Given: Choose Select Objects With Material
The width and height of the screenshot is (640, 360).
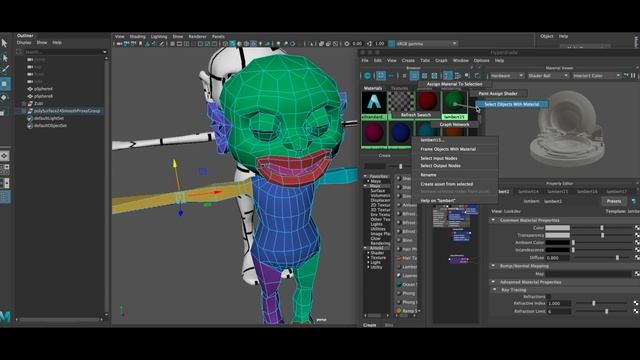Looking at the screenshot, I should click(x=511, y=104).
